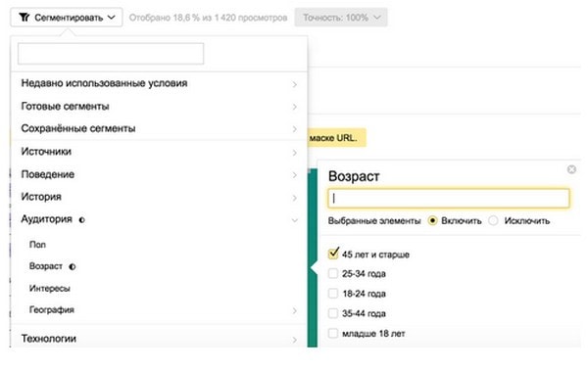Open the Технологии menu item

(159, 339)
